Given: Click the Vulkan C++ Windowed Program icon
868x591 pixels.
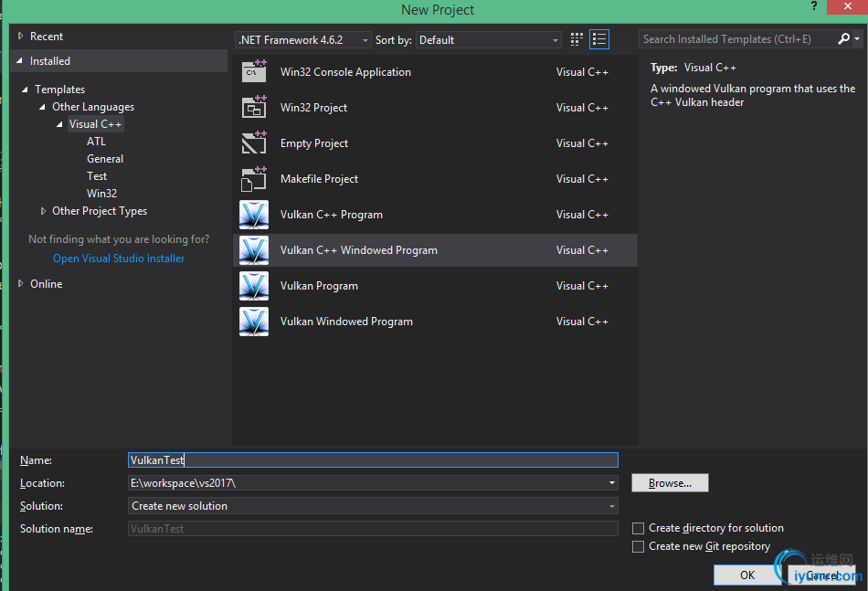Looking at the screenshot, I should 254,250.
